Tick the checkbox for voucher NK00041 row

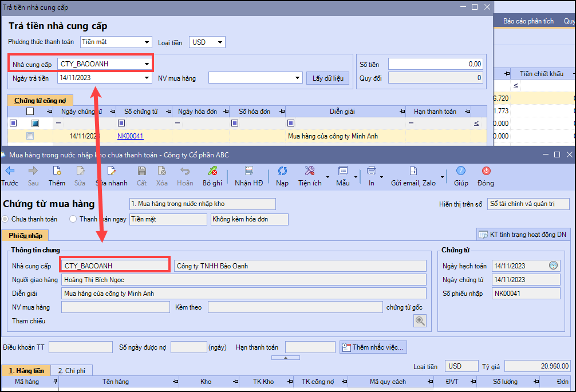tap(30, 136)
